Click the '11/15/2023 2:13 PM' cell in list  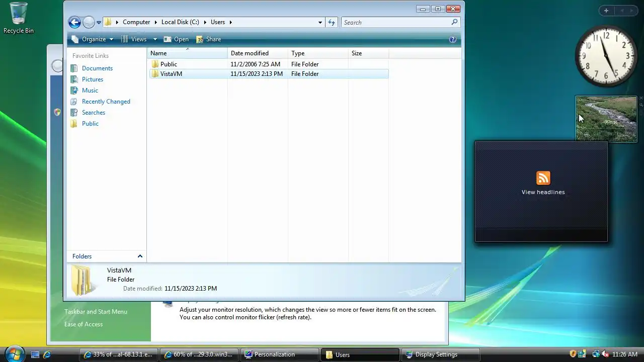[257, 74]
